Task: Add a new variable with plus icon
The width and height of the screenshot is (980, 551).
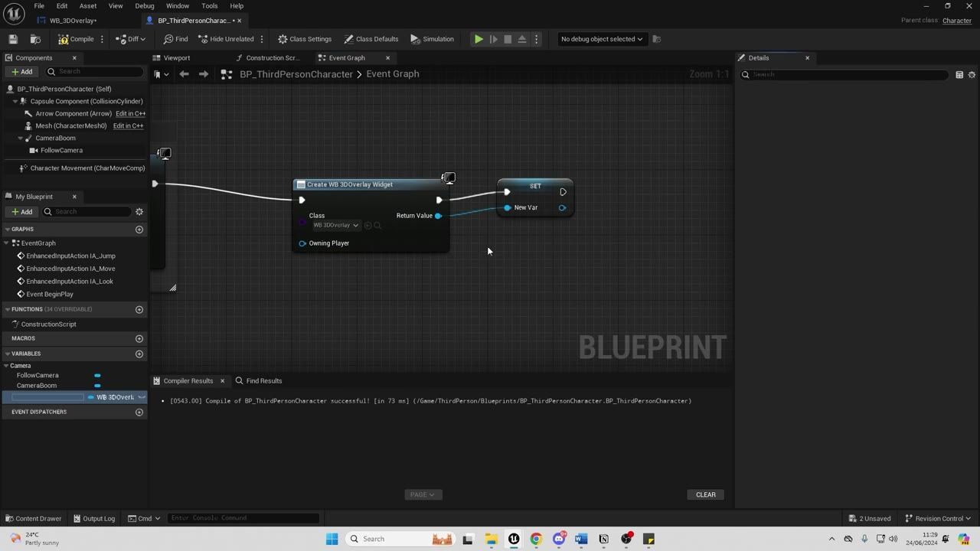Action: 139,354
